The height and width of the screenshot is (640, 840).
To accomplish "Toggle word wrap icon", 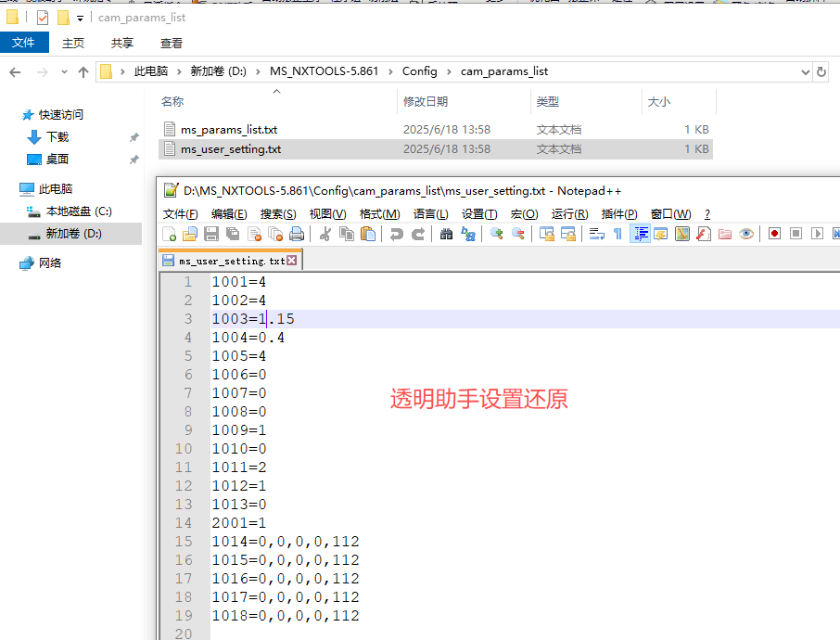I will (x=597, y=234).
